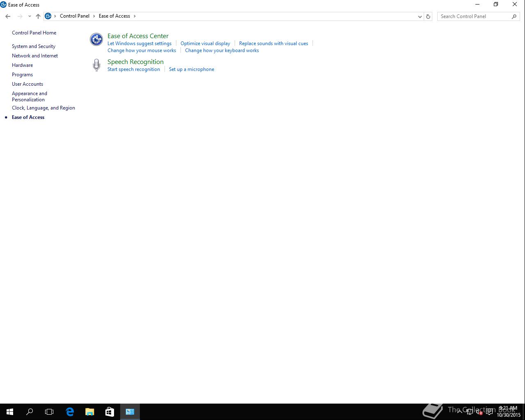Viewport: 525px width, 420px height.
Task: Restore down the window
Action: coord(496,4)
